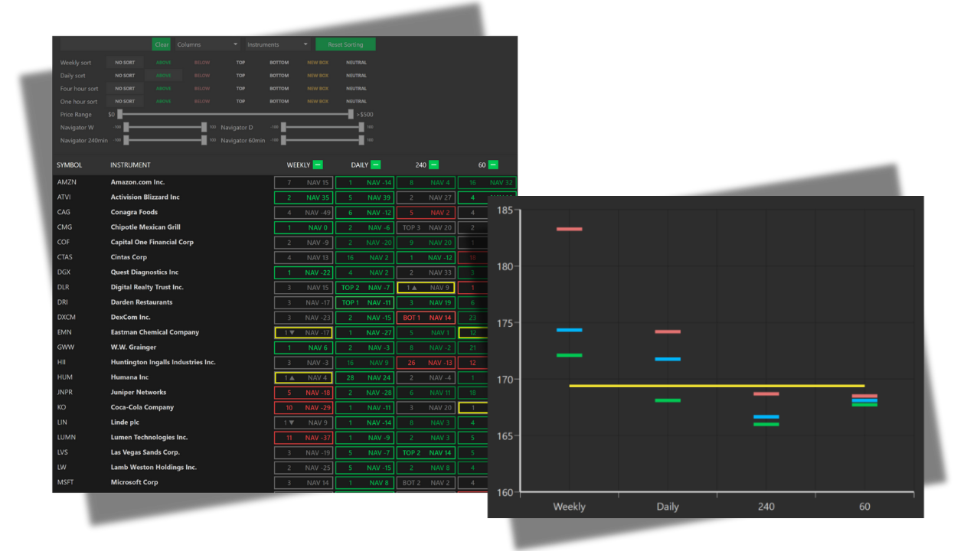Click the Price Range maximum handle at >$500
Viewport: 980px width, 551px height.
pyautogui.click(x=351, y=114)
